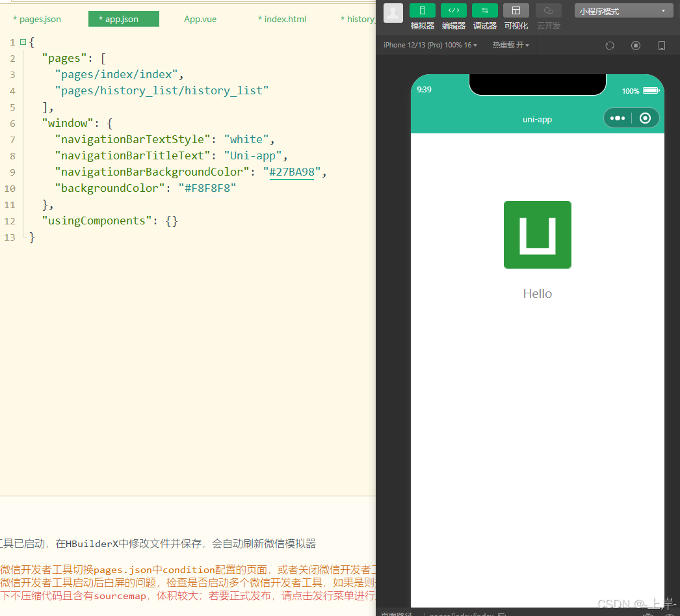Select the index.html tab
680x616 pixels.
click(x=282, y=19)
